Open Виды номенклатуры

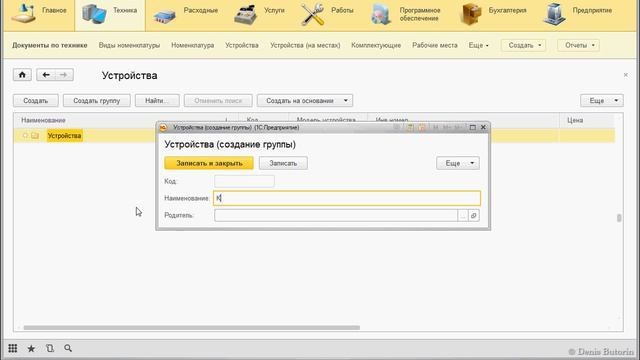click(129, 45)
